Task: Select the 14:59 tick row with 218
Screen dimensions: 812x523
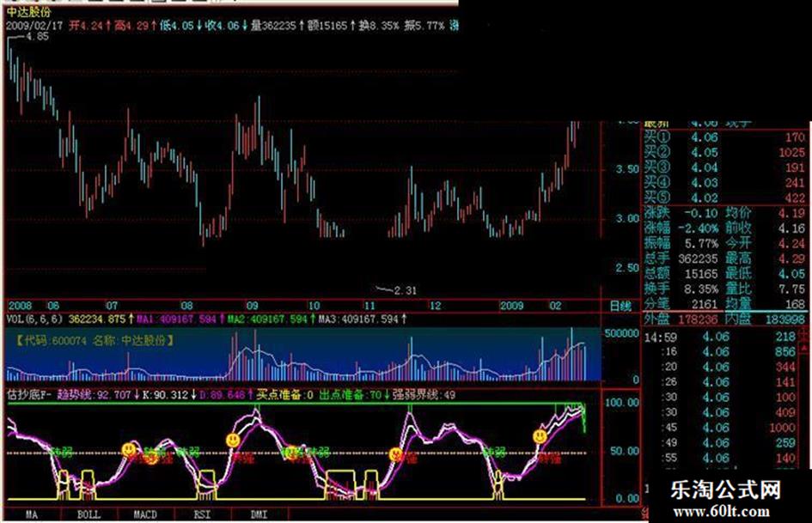Action: (720, 337)
